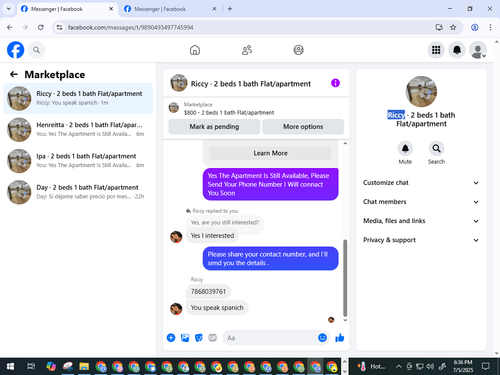Click the More options button
Screen dimensions: 500x375
tap(303, 127)
